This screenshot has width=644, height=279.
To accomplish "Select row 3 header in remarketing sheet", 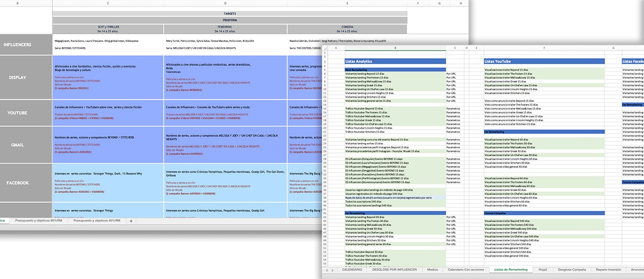I will 325,61.
